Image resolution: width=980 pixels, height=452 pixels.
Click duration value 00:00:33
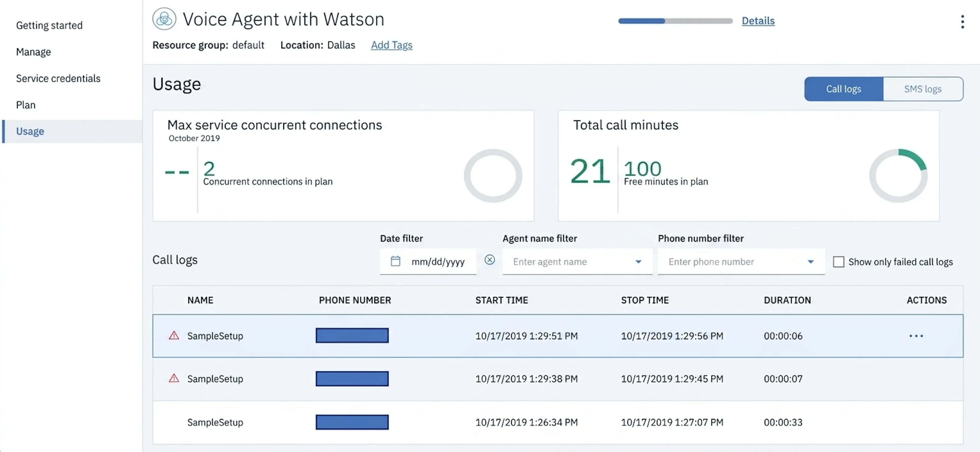tap(783, 422)
